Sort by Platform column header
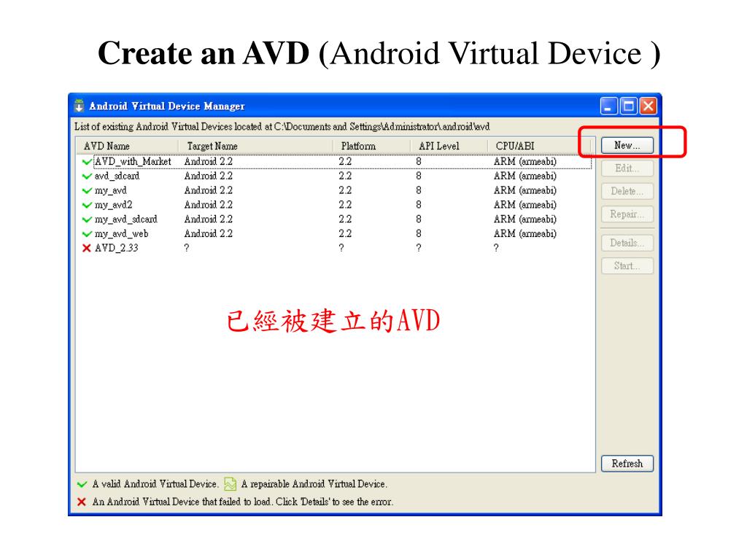This screenshot has width=747, height=560. click(371, 146)
